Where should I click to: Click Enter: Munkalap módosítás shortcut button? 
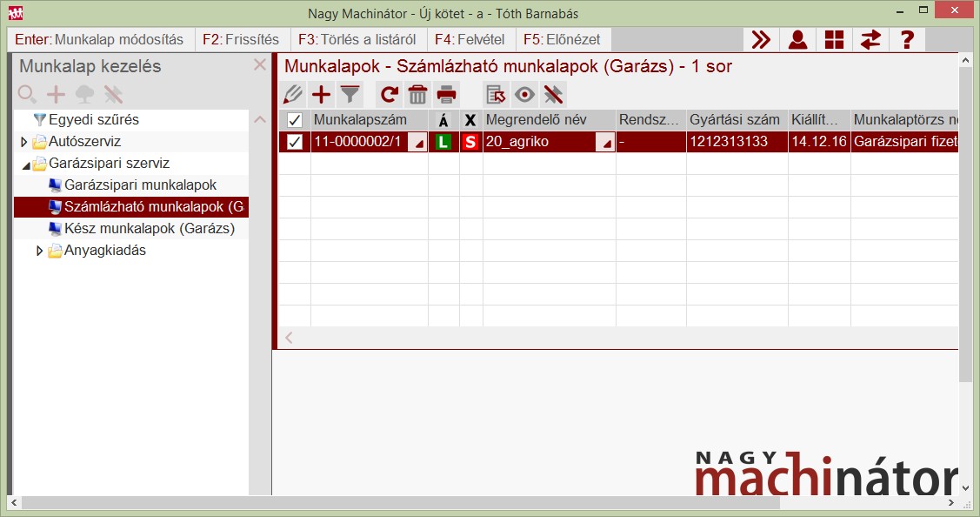coord(99,39)
